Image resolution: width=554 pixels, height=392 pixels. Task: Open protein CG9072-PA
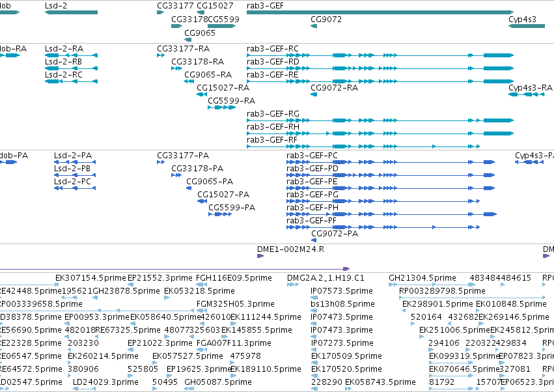335,234
